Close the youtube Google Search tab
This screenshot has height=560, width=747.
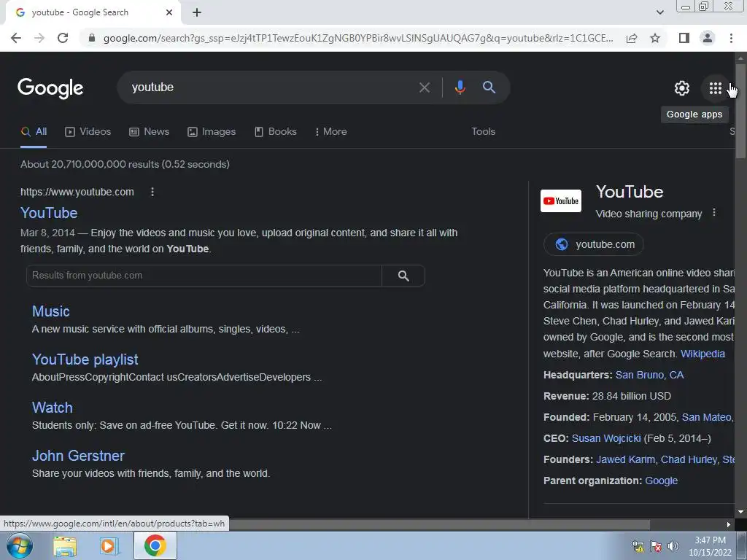point(169,12)
